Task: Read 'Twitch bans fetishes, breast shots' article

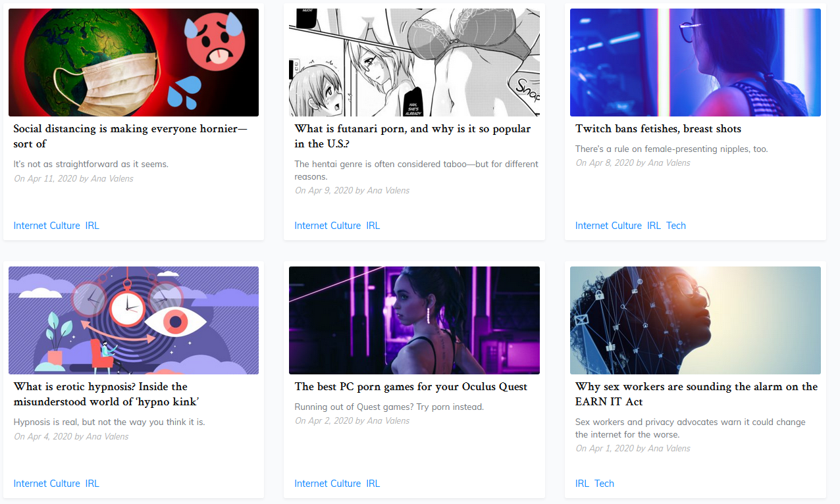Action: click(658, 129)
